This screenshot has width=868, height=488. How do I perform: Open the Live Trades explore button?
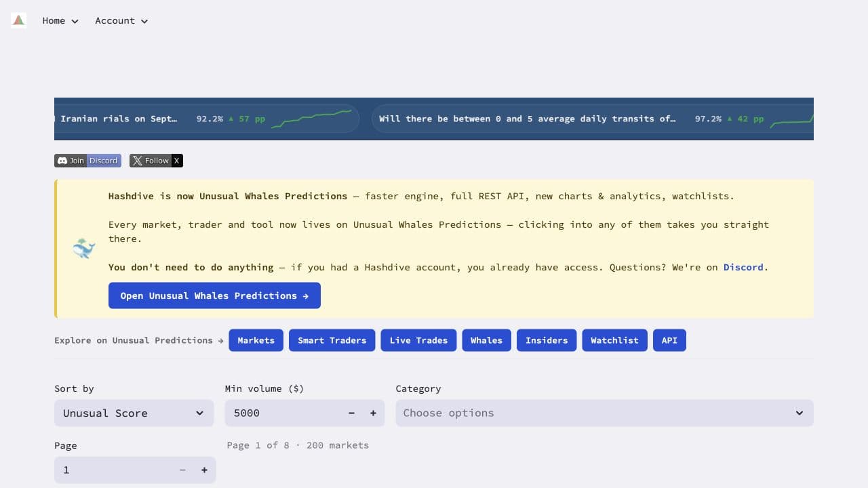pyautogui.click(x=418, y=340)
